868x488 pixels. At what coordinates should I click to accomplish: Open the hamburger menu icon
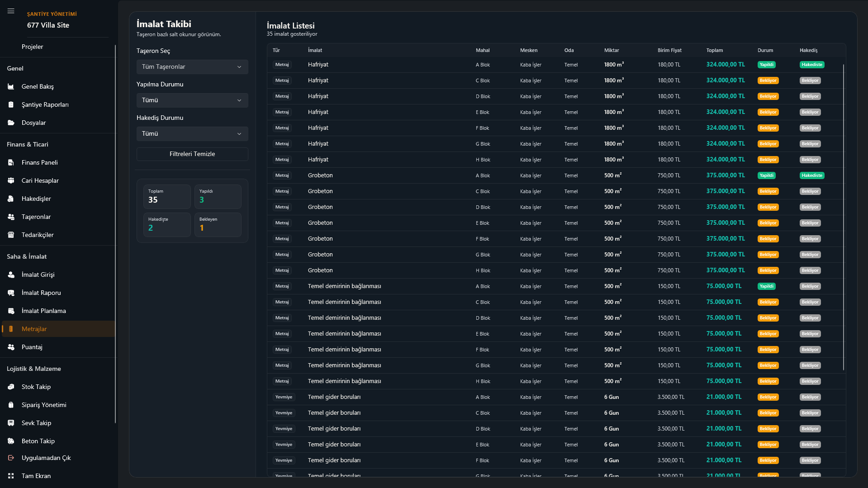[11, 11]
